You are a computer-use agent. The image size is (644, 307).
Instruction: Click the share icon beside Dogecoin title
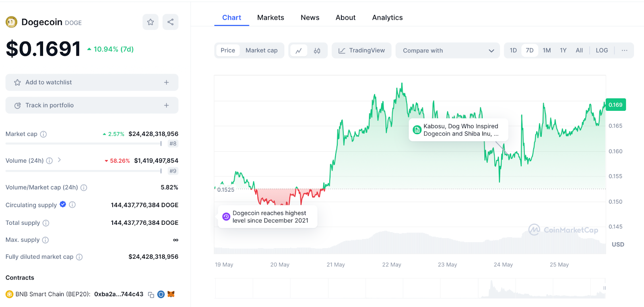(171, 22)
